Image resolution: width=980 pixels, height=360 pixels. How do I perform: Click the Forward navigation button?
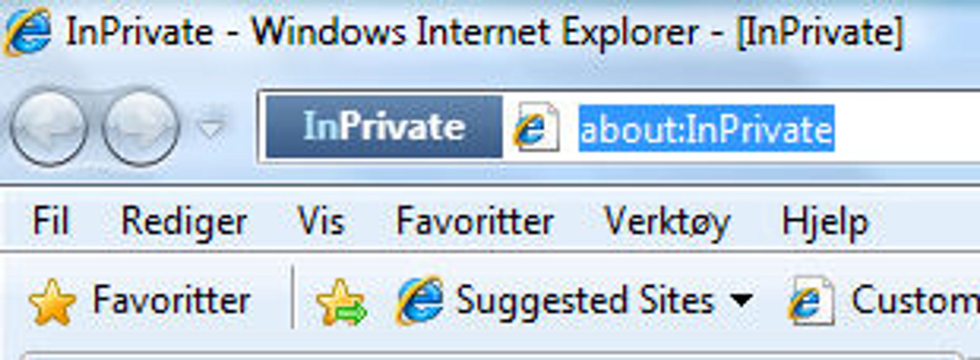pyautogui.click(x=142, y=127)
